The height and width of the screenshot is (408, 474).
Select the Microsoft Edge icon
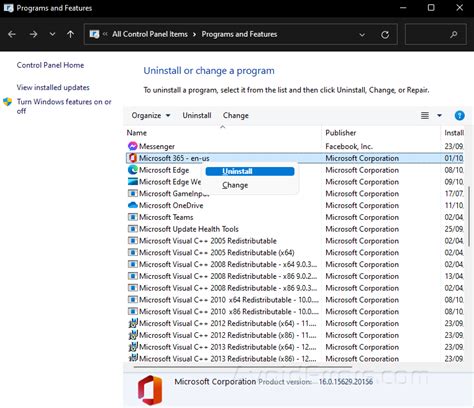[x=133, y=170]
